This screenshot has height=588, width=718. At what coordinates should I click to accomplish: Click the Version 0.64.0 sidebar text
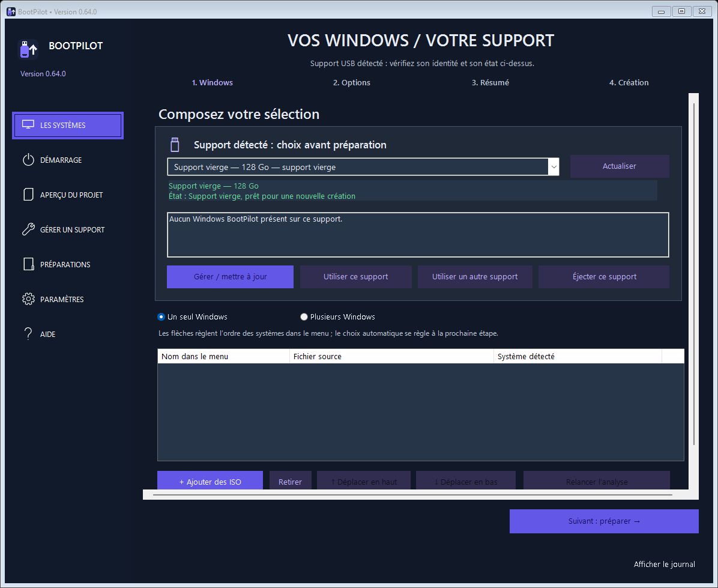coord(43,74)
